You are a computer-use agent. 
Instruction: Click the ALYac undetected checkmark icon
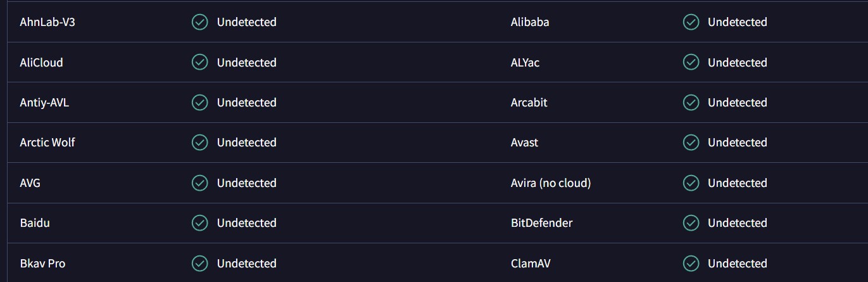[691, 62]
